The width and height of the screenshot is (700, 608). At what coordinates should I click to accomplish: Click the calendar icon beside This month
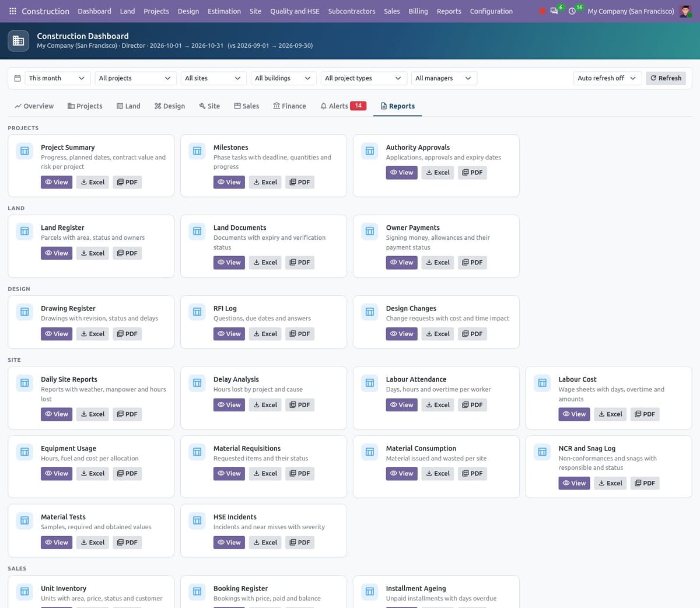pos(17,78)
